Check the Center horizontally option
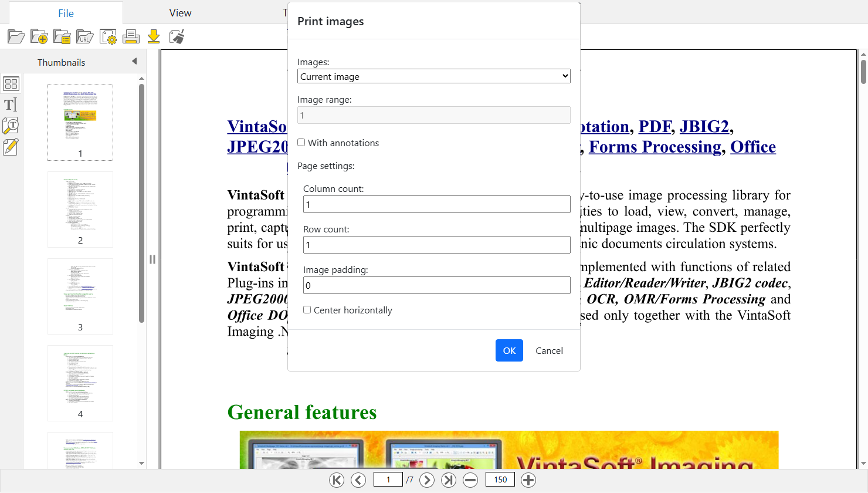The image size is (868, 493). [x=307, y=310]
